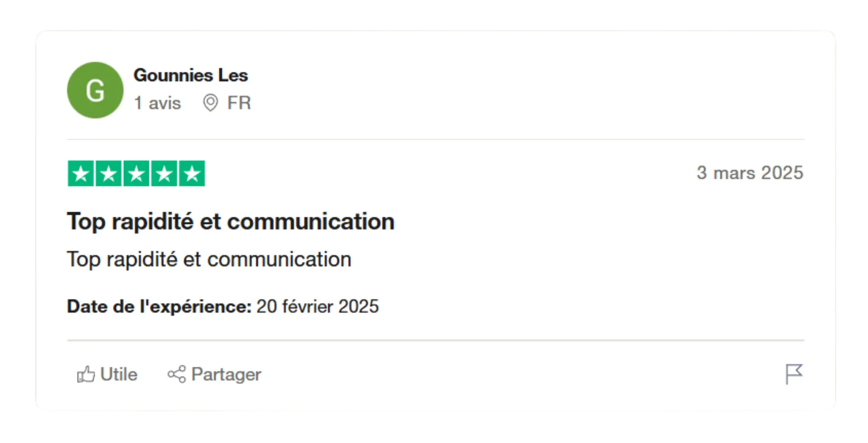Open Gounnies Les reviewer profile
Screen dimensions: 868x443
coord(190,75)
